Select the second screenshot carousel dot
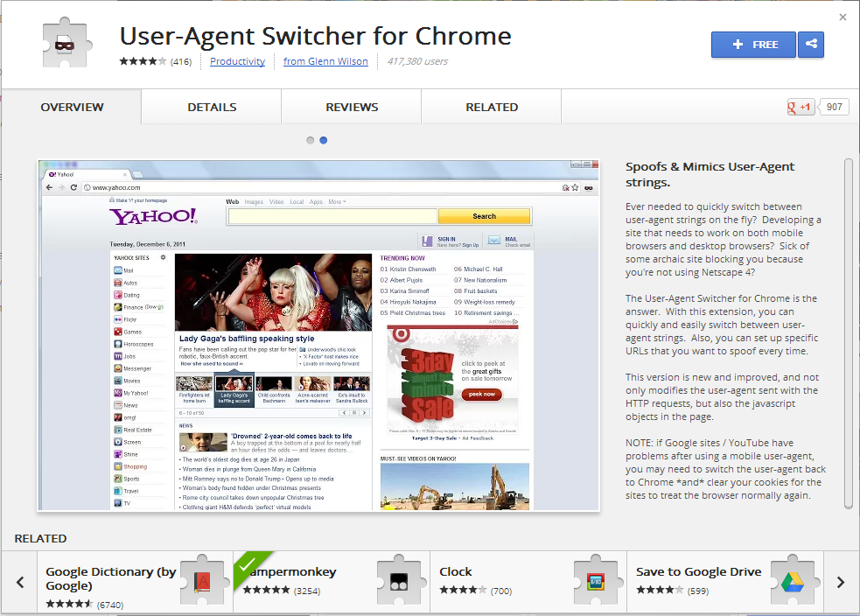 coord(324,140)
